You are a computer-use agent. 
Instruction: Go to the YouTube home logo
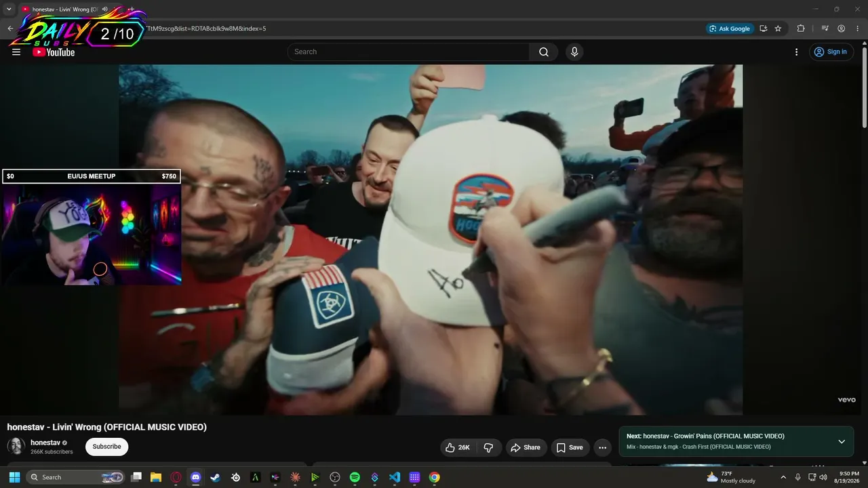click(x=54, y=52)
